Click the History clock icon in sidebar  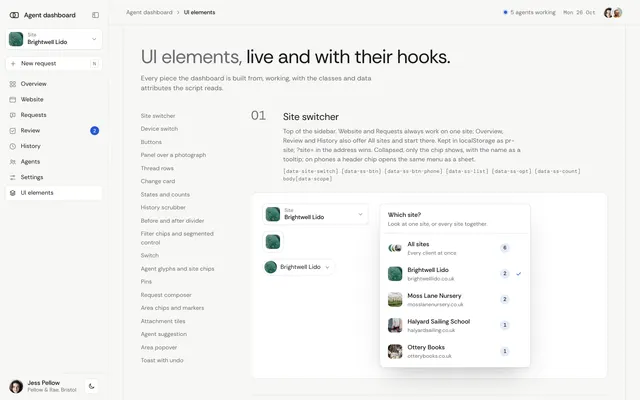pyautogui.click(x=13, y=146)
